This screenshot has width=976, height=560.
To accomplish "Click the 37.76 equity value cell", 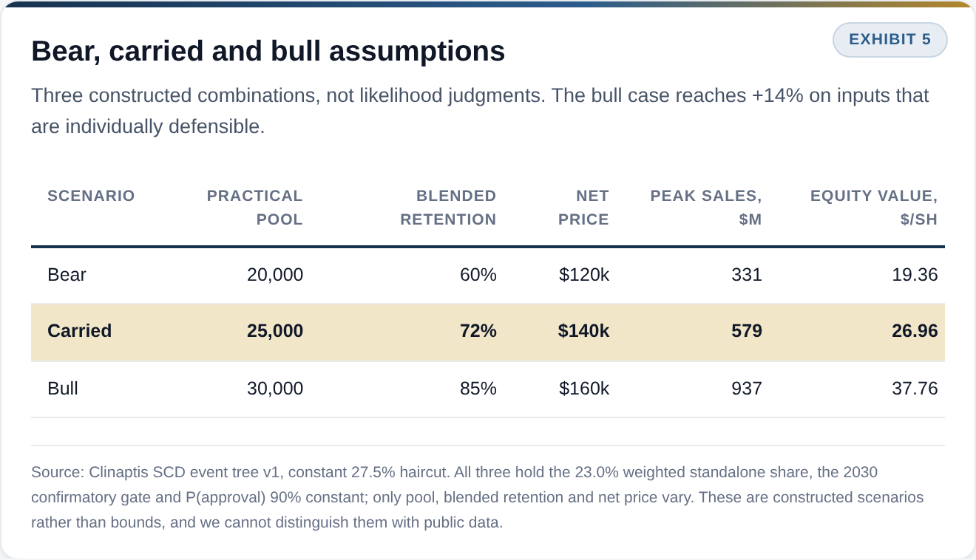I will click(x=915, y=388).
